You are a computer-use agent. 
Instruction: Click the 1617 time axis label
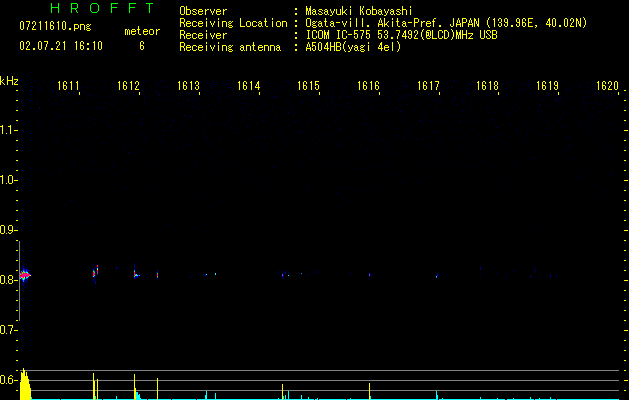tap(428, 85)
